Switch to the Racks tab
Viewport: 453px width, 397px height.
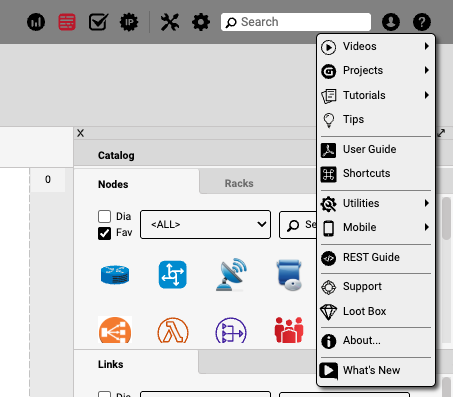pos(239,183)
